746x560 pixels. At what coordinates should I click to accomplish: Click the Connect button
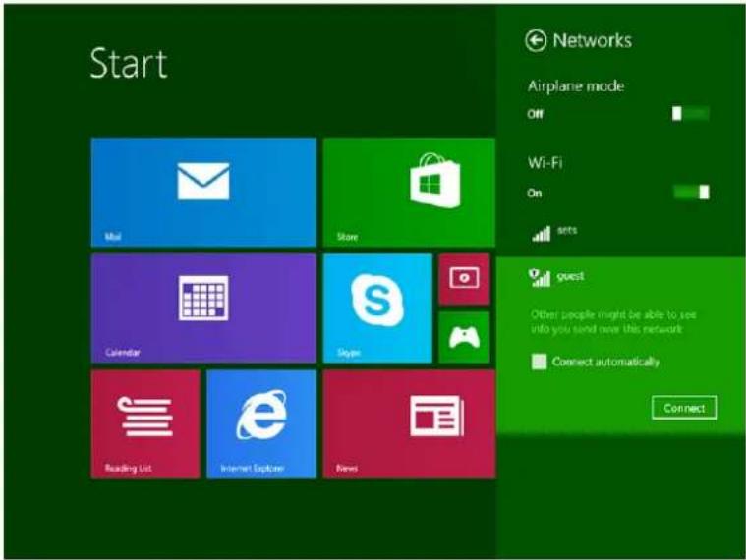click(x=685, y=408)
